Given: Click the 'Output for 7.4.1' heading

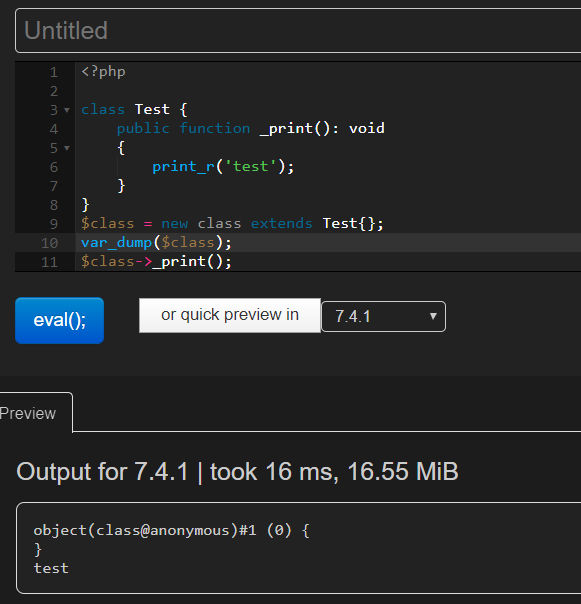Looking at the screenshot, I should (x=237, y=471).
